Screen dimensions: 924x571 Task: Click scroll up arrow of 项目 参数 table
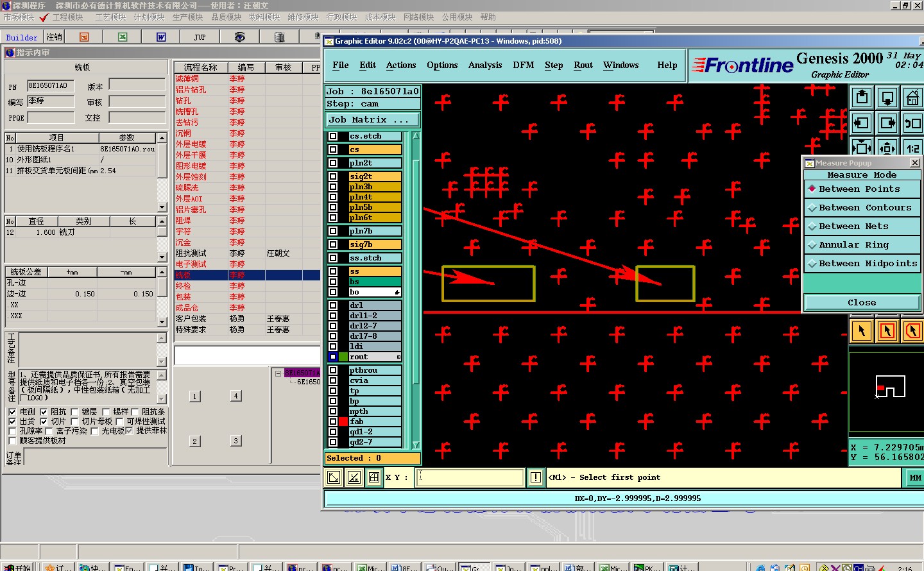point(162,138)
